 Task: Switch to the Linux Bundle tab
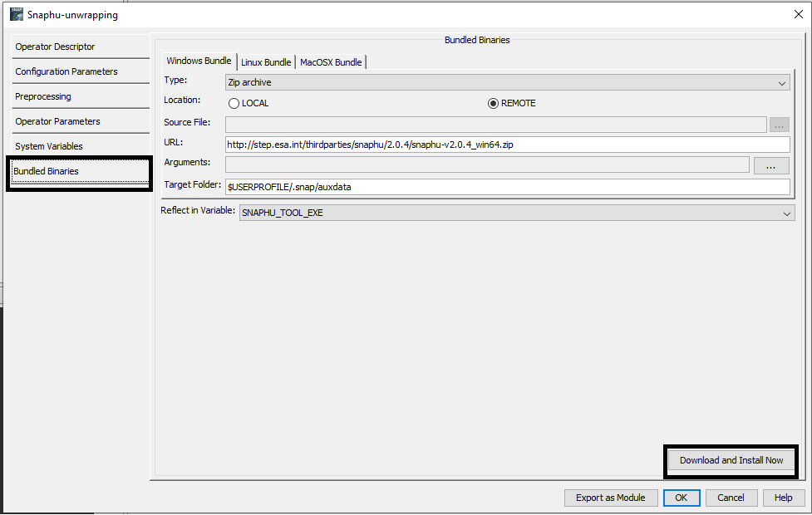pyautogui.click(x=266, y=62)
